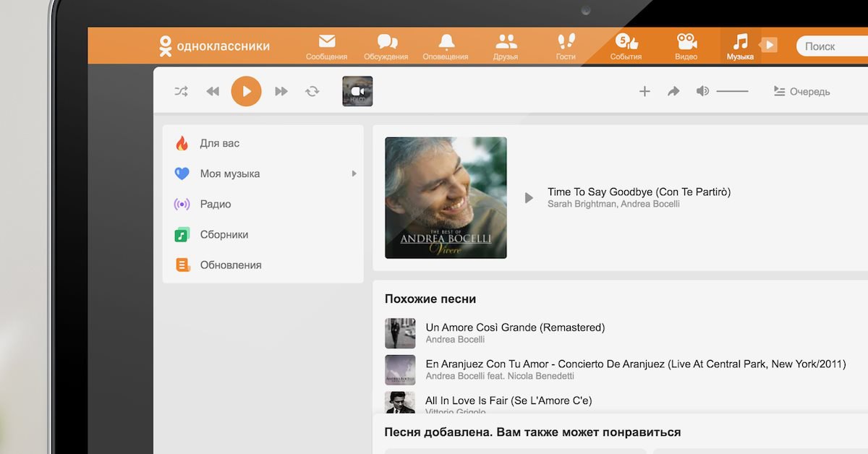Viewport: 868px width, 454px height.
Task: Click the Time To Say Goodbye title
Action: click(639, 192)
